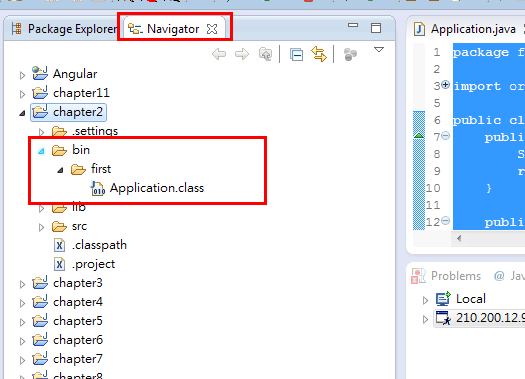The height and width of the screenshot is (379, 525).
Task: Select the Angular project icon
Action: tap(40, 73)
